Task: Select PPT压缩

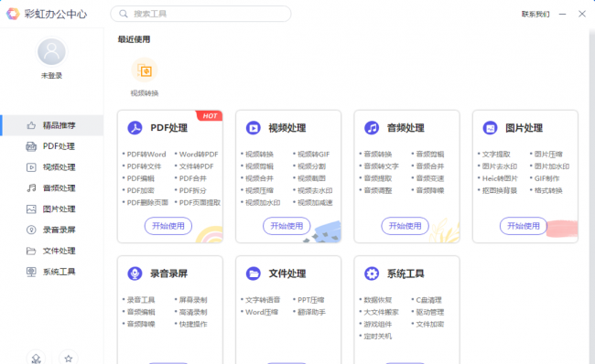Action: point(311,300)
